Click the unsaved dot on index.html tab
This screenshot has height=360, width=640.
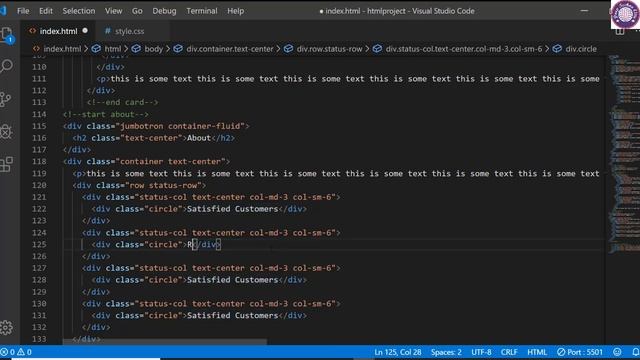click(85, 31)
